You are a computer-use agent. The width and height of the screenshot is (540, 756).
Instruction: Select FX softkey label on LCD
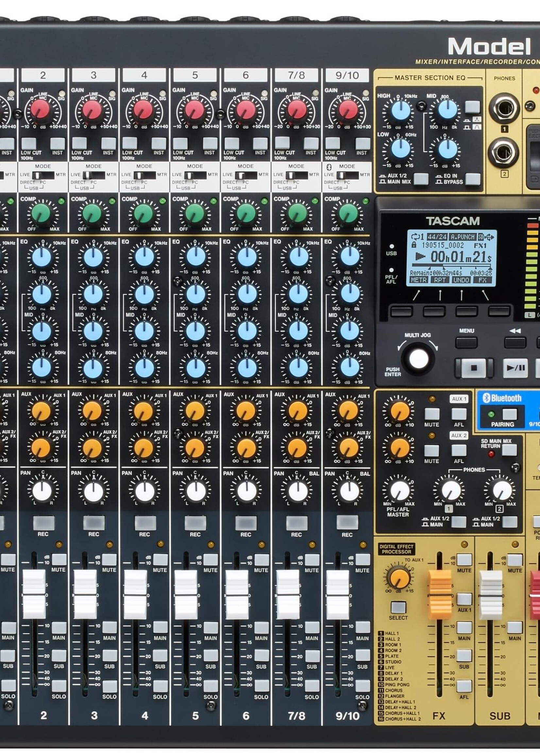pos(482,280)
